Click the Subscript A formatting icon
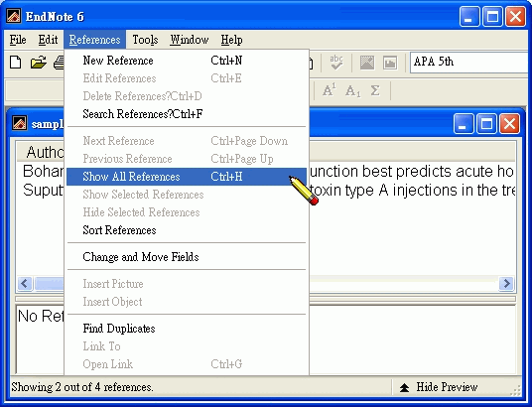 (352, 91)
